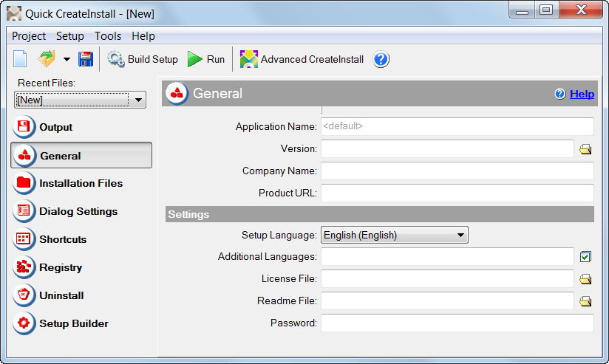The width and height of the screenshot is (609, 364).
Task: Open the Help menu
Action: pos(143,36)
